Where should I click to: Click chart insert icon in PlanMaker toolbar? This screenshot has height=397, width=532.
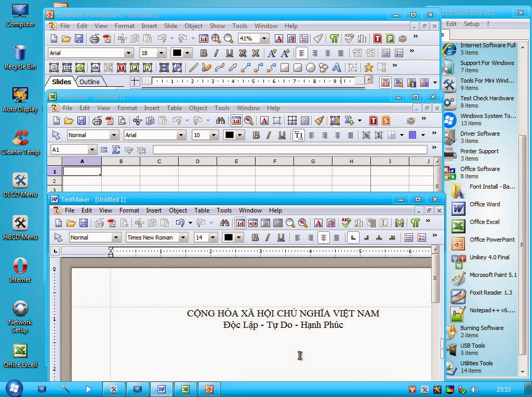(335, 121)
